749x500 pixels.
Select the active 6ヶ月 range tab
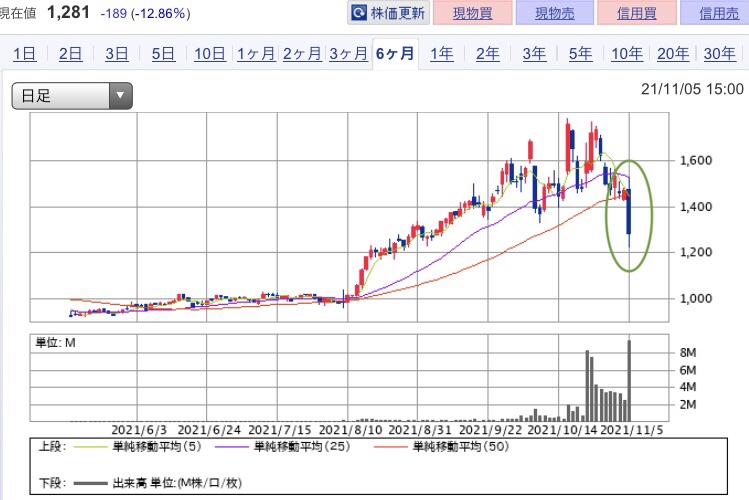[x=395, y=53]
